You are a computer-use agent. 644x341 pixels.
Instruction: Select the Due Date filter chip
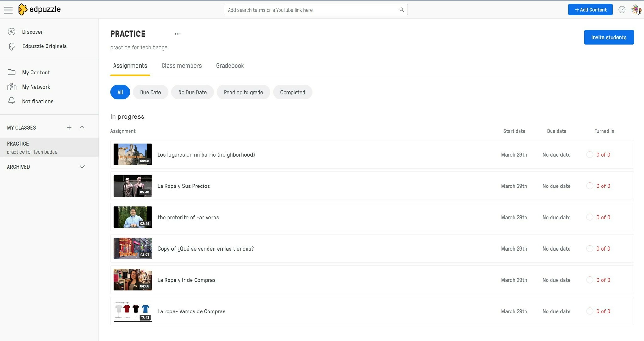(x=150, y=92)
